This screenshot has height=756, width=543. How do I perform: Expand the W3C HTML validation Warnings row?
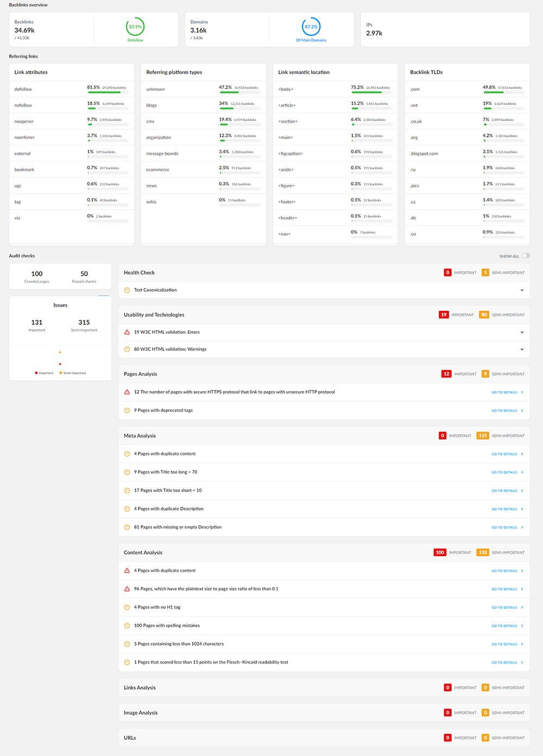click(324, 349)
